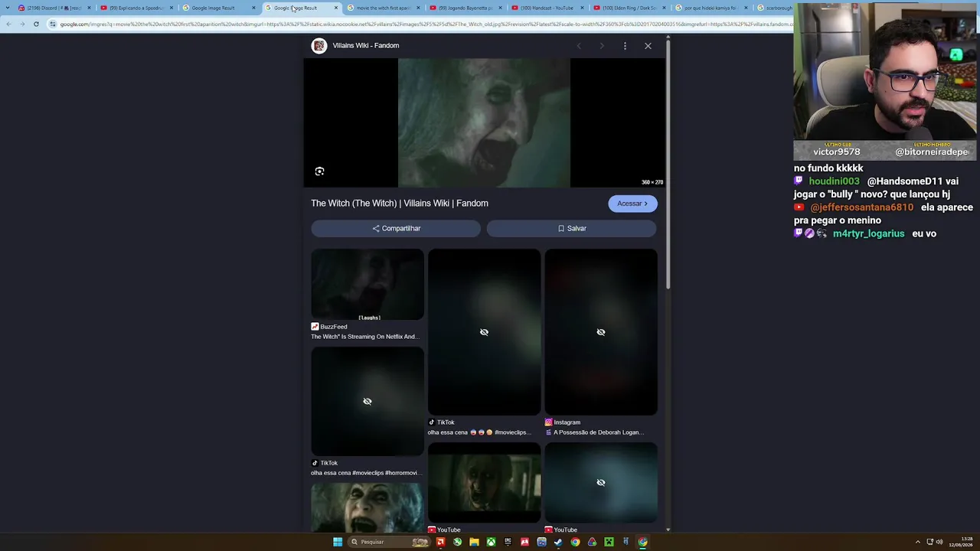The image size is (980, 551).
Task: Open the BuzzFeed related image thumbnail
Action: (367, 285)
